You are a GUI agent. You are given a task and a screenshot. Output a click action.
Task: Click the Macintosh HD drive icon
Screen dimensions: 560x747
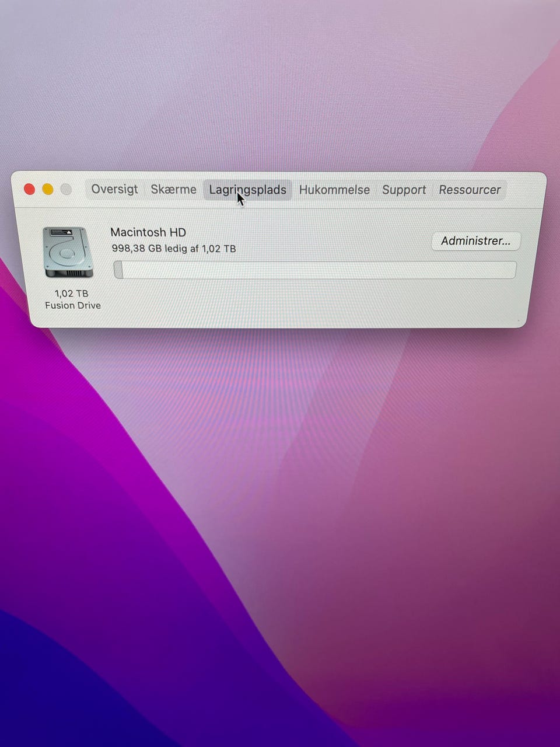point(68,252)
